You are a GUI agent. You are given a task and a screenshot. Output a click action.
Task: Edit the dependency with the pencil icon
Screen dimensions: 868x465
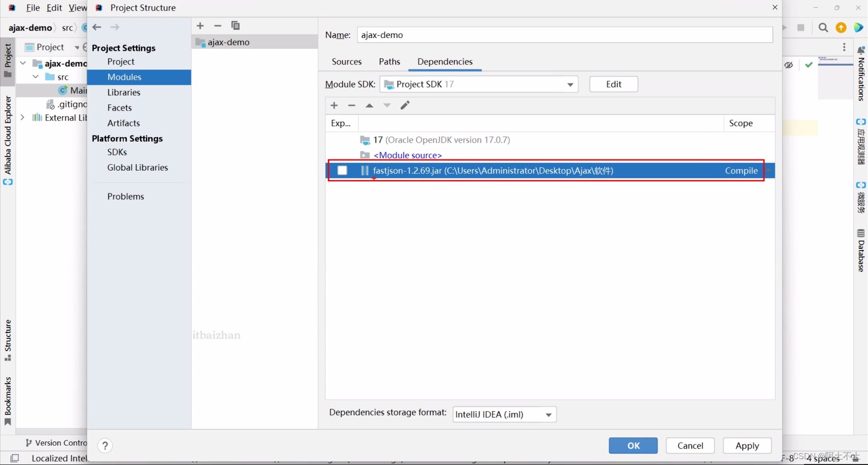coord(405,105)
